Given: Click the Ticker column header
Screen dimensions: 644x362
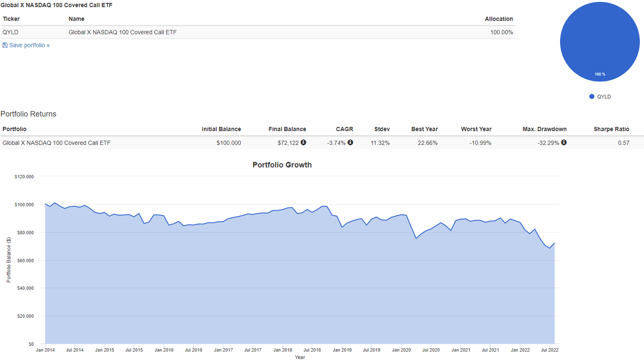Looking at the screenshot, I should coord(11,19).
